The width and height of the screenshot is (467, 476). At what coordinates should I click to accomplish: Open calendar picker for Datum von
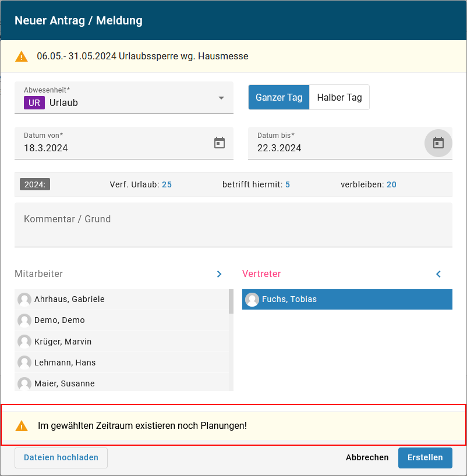click(x=220, y=143)
